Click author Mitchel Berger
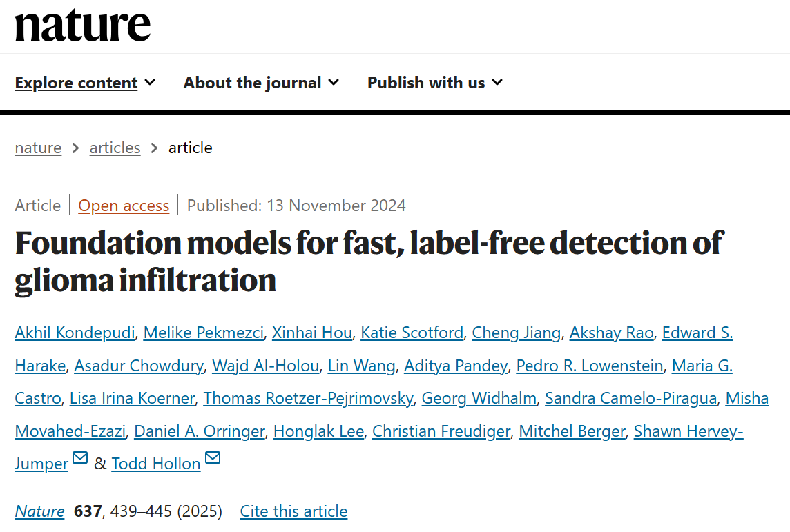Screen dimensions: 790x532 click(572, 431)
